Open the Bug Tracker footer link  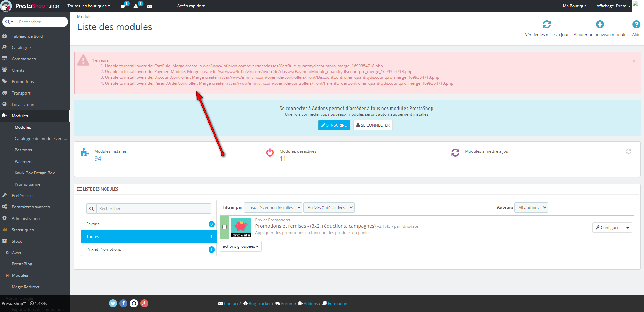click(x=257, y=304)
